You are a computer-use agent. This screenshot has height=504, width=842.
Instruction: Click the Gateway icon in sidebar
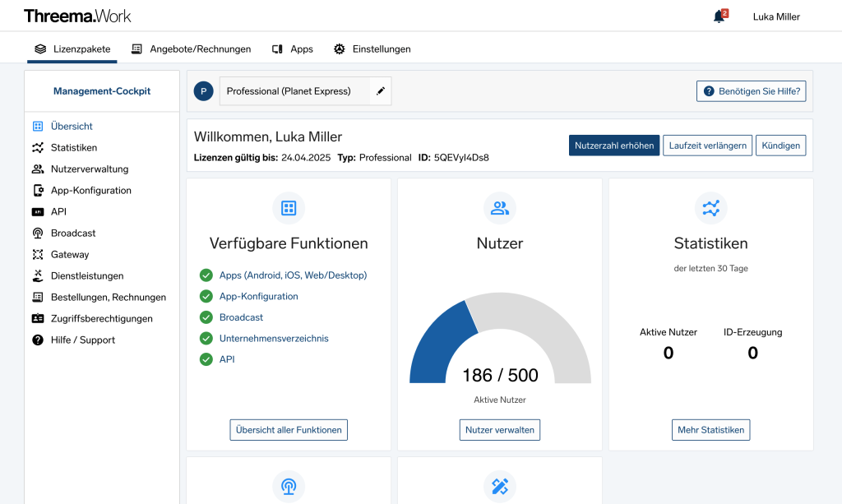(38, 254)
